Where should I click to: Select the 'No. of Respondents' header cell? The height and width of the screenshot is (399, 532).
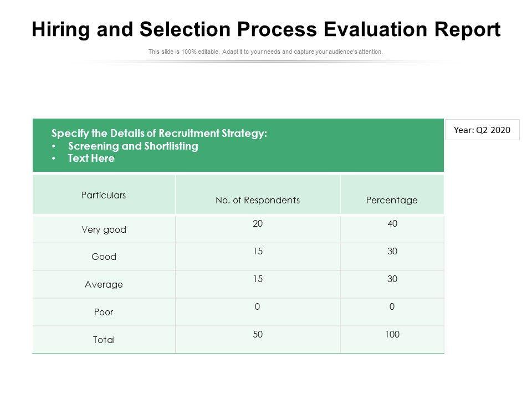click(258, 200)
